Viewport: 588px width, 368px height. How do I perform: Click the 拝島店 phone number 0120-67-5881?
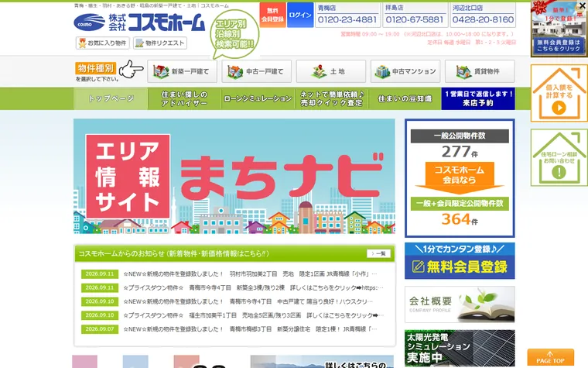point(415,19)
